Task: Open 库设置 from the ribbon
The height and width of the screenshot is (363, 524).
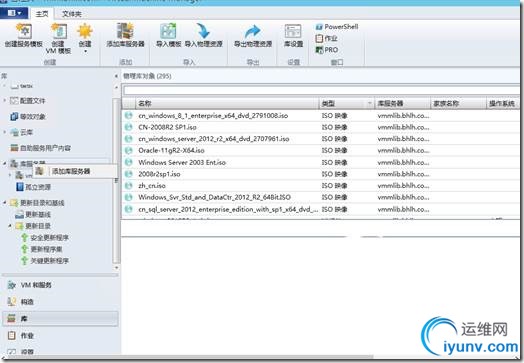Action: pos(293,35)
